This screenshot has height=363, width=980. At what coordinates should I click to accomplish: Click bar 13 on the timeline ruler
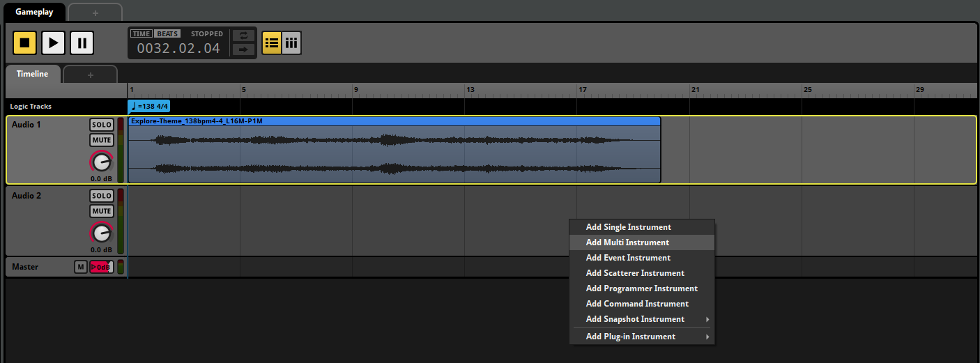pos(470,90)
